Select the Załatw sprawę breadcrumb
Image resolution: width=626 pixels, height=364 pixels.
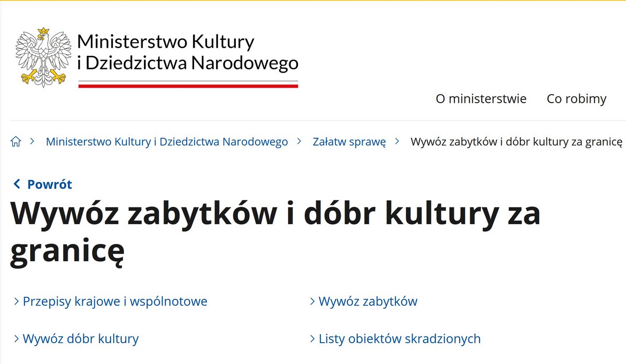(x=348, y=142)
